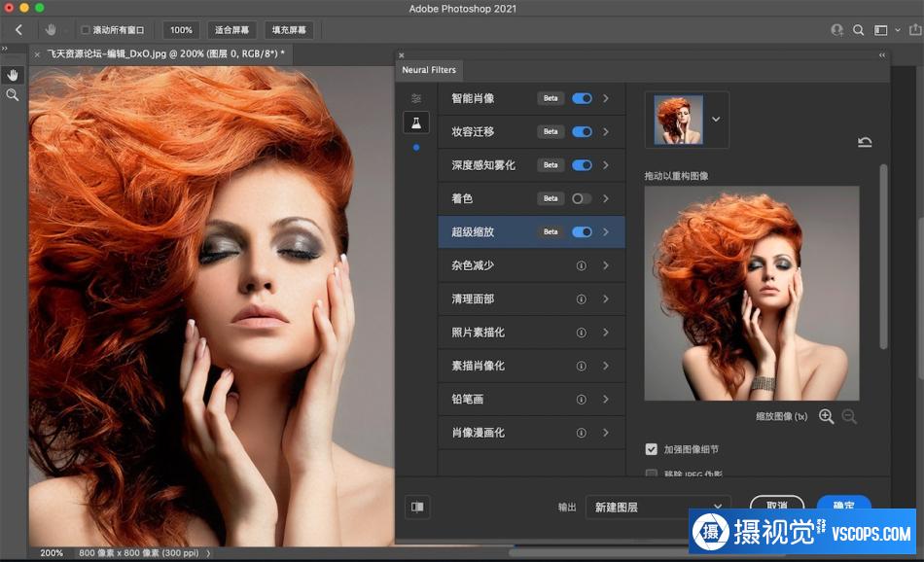924x562 pixels.
Task: Enable 着色 filter switch
Action: 582,198
